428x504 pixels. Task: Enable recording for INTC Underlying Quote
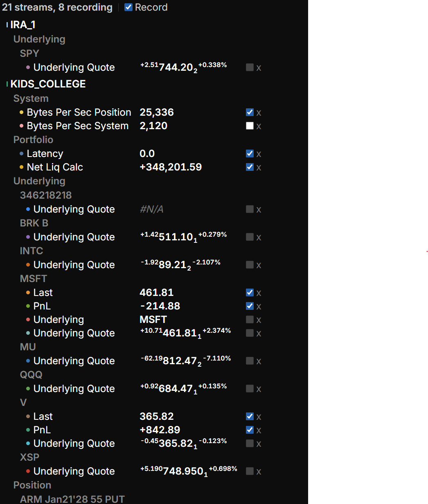250,265
